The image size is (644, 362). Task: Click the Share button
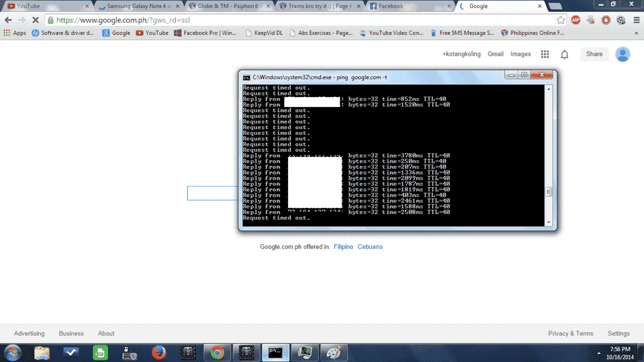pyautogui.click(x=595, y=54)
